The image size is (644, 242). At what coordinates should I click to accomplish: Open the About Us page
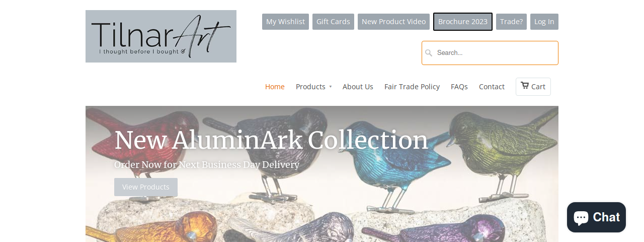(358, 87)
